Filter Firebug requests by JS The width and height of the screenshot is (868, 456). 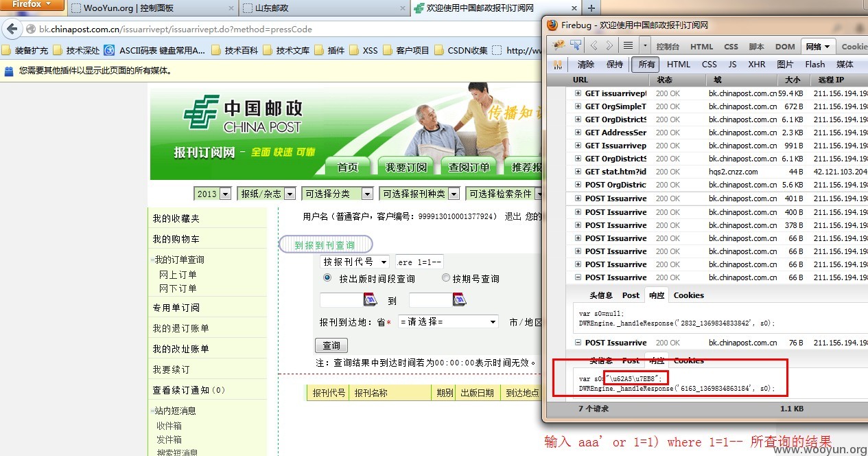coord(732,64)
